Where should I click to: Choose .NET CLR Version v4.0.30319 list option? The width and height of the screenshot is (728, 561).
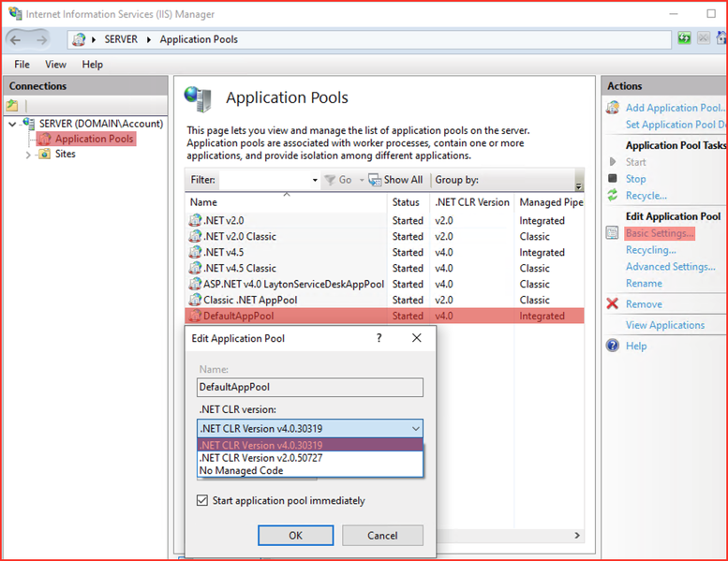pyautogui.click(x=310, y=445)
